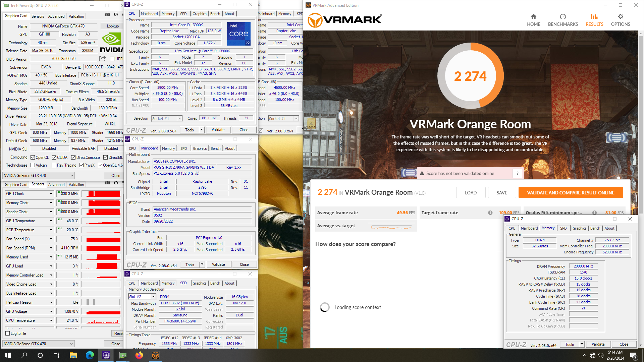Image resolution: width=644 pixels, height=362 pixels.
Task: Click VRMark taskbar icon
Action: tap(156, 355)
